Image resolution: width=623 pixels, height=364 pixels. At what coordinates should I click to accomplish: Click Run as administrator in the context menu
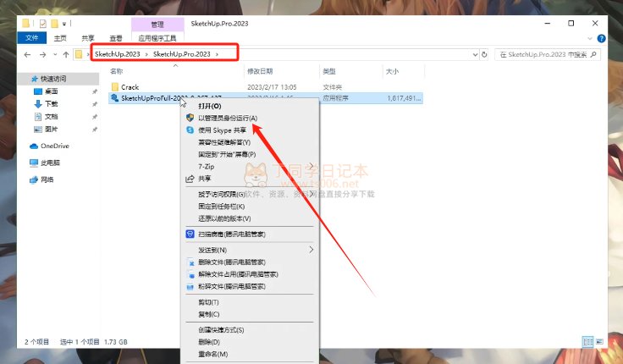point(228,118)
